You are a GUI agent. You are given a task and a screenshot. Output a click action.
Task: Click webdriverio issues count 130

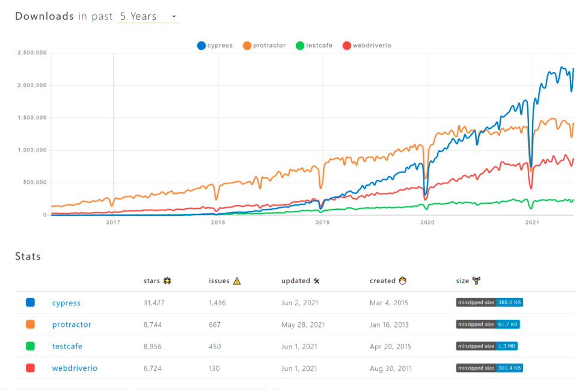click(x=214, y=368)
